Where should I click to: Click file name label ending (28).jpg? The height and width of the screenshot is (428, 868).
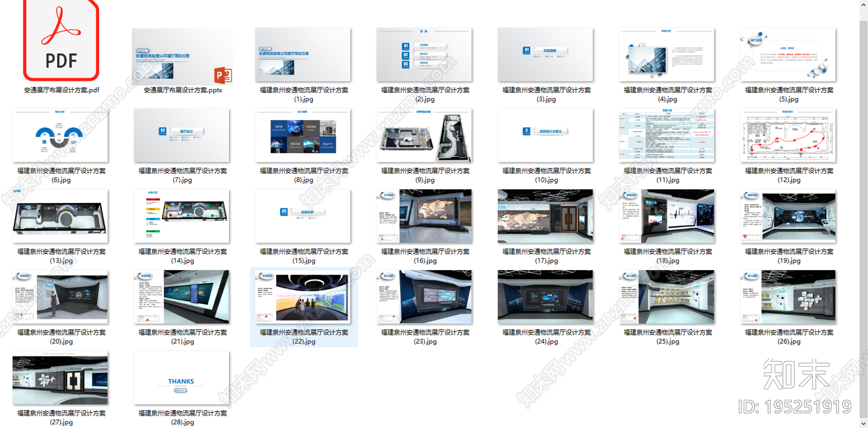tap(182, 418)
